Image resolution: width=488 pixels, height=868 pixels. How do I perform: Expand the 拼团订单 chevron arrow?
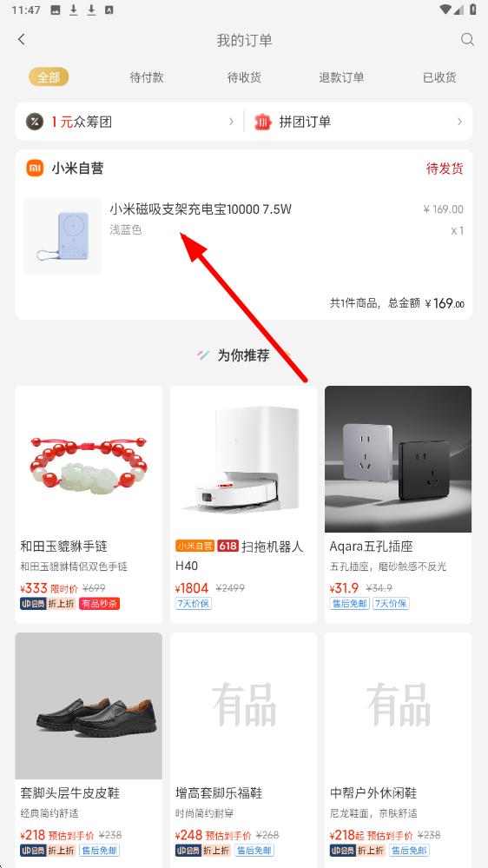(x=459, y=122)
